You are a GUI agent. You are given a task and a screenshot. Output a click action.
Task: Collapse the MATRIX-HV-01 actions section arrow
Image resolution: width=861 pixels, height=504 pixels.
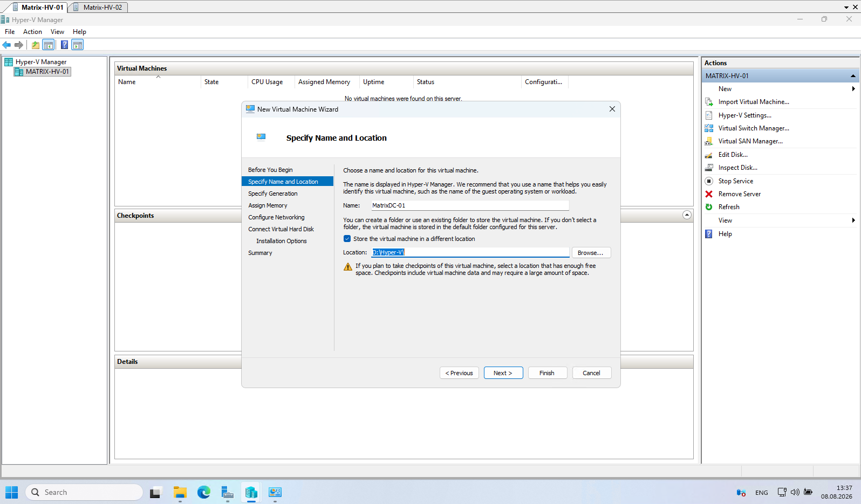pos(853,76)
